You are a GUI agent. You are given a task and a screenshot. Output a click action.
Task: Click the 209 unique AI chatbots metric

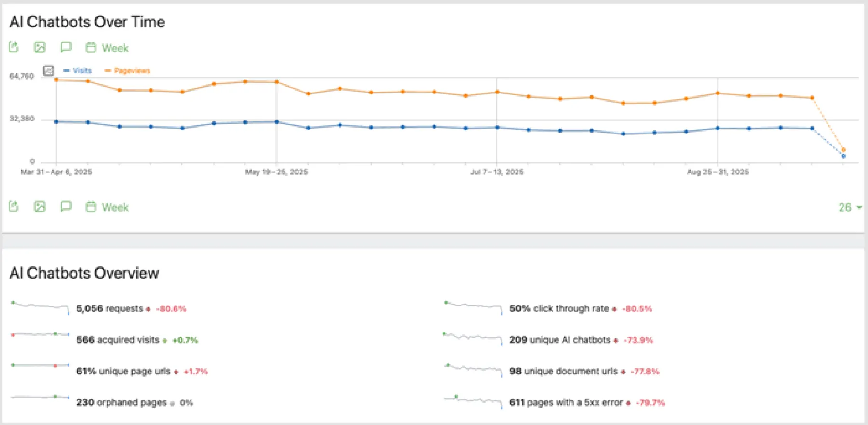coord(559,340)
